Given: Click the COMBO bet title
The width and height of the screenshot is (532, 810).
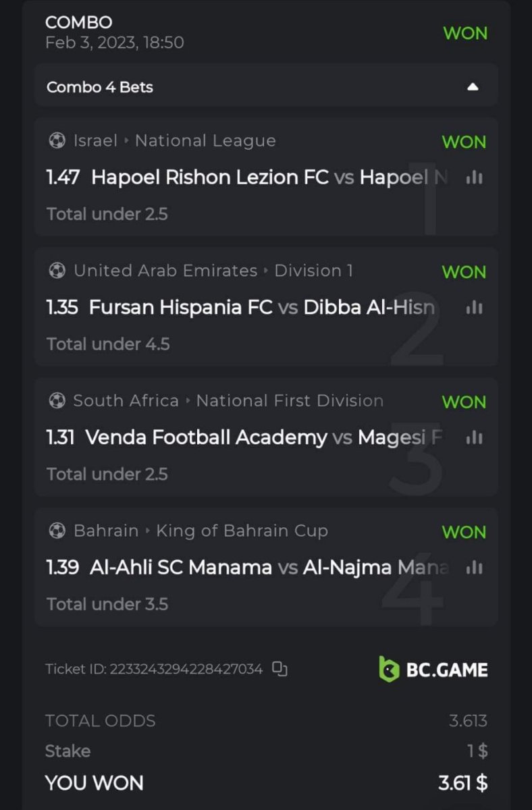Looking at the screenshot, I should click(x=78, y=22).
